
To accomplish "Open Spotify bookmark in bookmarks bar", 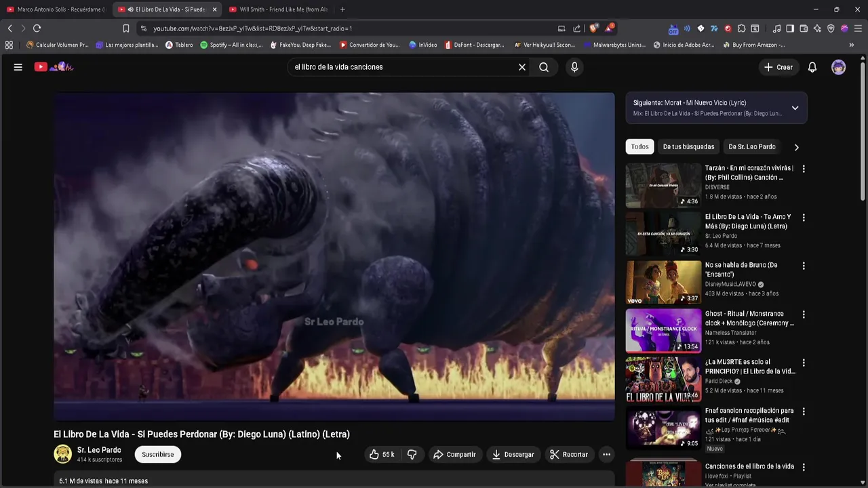I will point(231,45).
